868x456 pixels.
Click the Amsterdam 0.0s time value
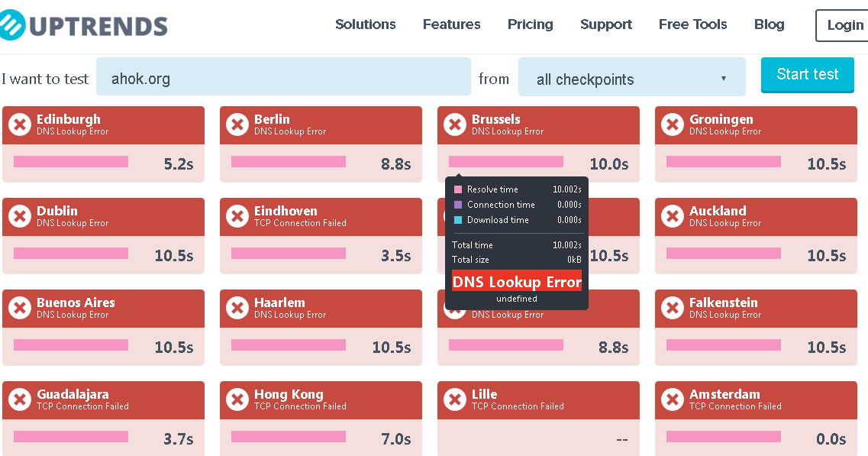pyautogui.click(x=831, y=439)
